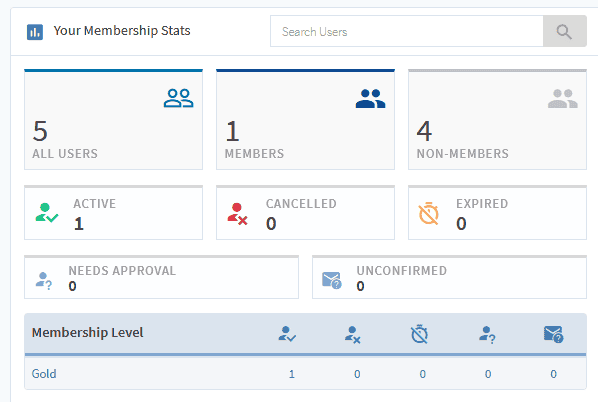Screen dimensions: 598x402
Task: Click the table header active-members column icon
Action: (x=287, y=334)
